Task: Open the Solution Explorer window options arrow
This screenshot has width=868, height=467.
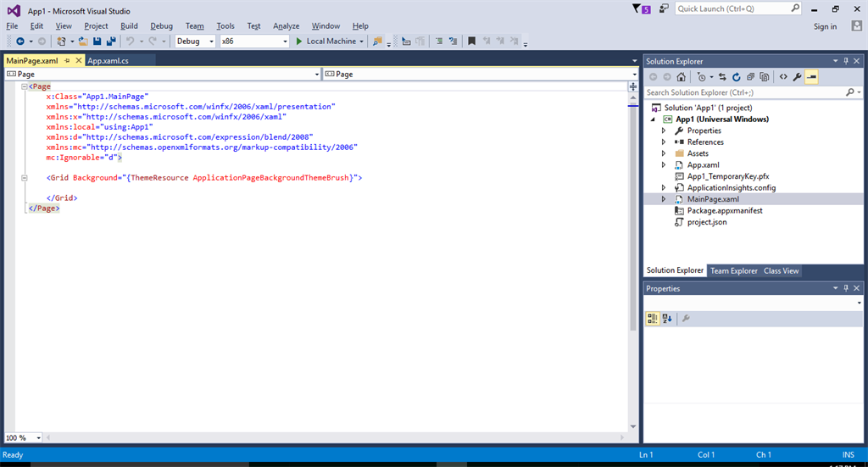Action: click(835, 61)
